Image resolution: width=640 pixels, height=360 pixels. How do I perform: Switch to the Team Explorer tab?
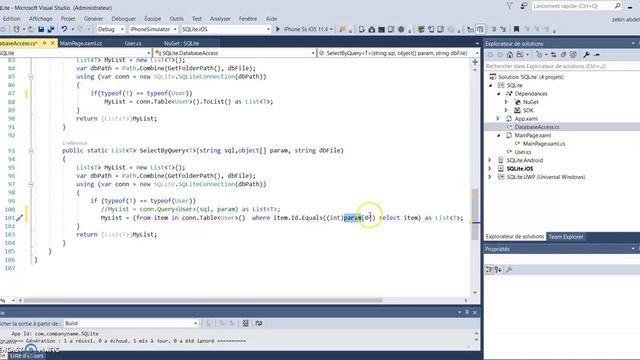click(x=565, y=237)
